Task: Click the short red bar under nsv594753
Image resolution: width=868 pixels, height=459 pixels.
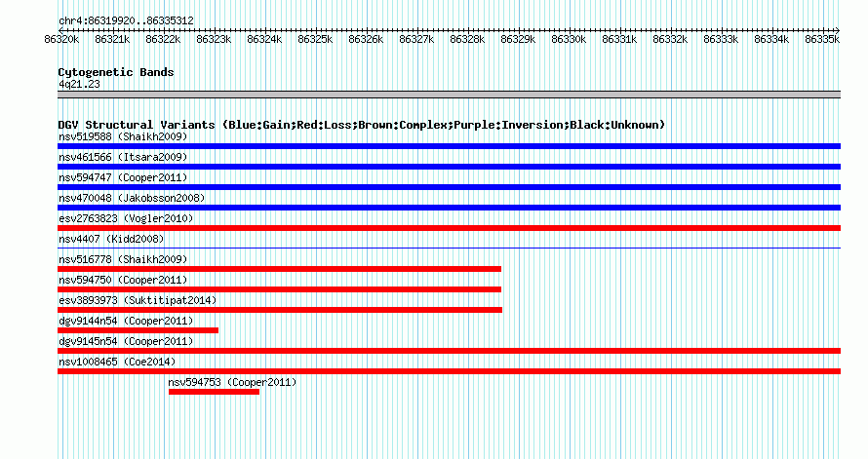Action: [215, 392]
